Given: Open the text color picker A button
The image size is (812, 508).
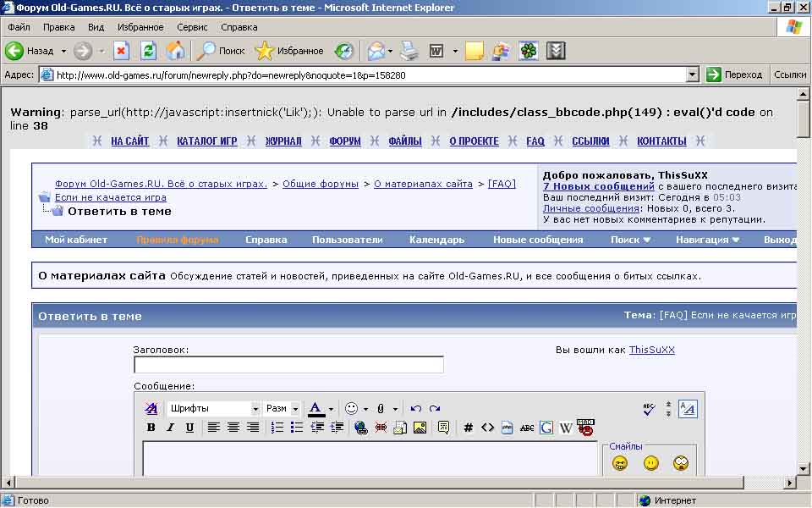Looking at the screenshot, I should coord(315,408).
